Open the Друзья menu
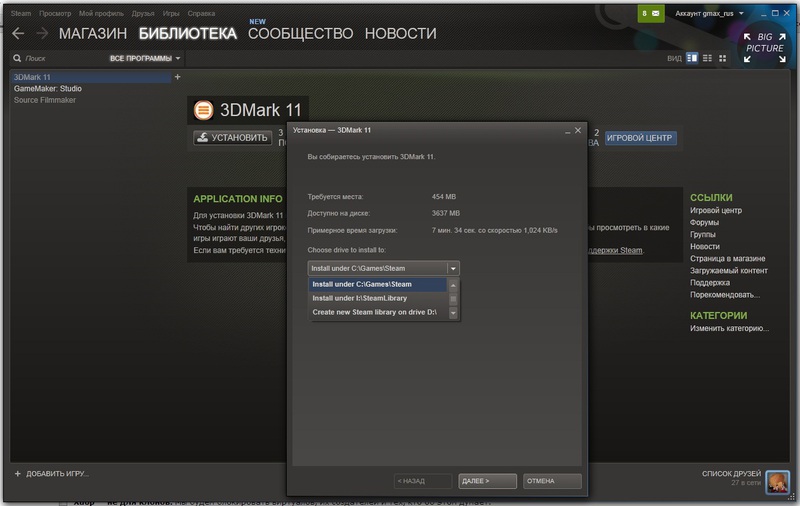The width and height of the screenshot is (800, 506). tap(143, 13)
